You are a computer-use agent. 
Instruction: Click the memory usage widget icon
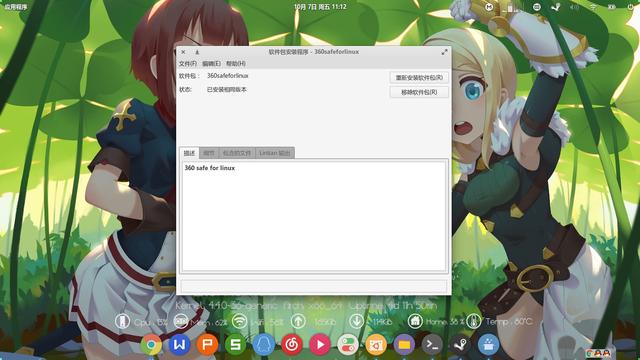[x=181, y=322]
